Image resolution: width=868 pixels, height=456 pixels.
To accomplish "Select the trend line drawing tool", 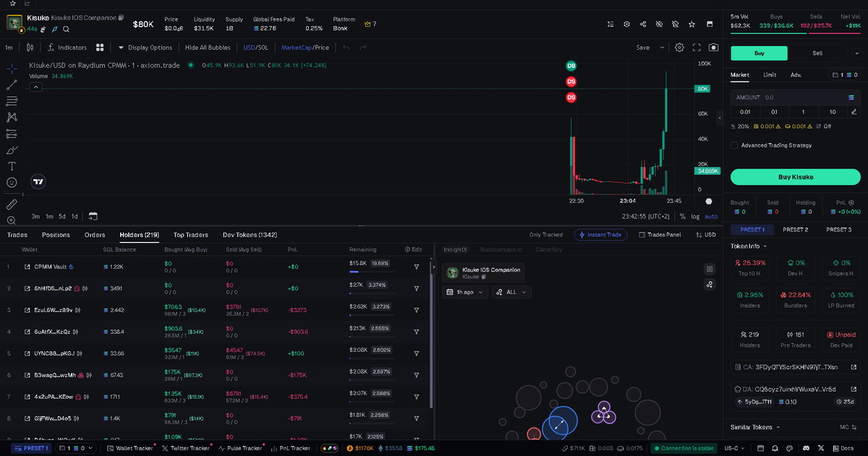I will click(12, 85).
